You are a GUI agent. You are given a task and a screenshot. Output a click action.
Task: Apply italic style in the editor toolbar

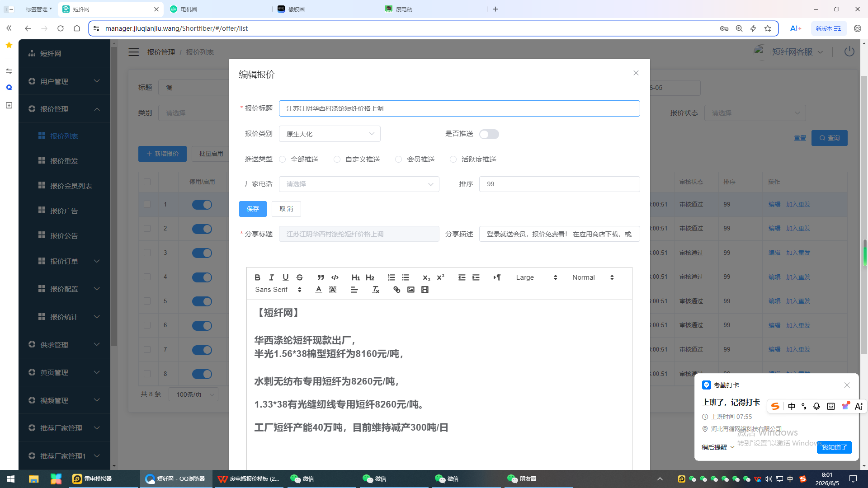tap(271, 277)
